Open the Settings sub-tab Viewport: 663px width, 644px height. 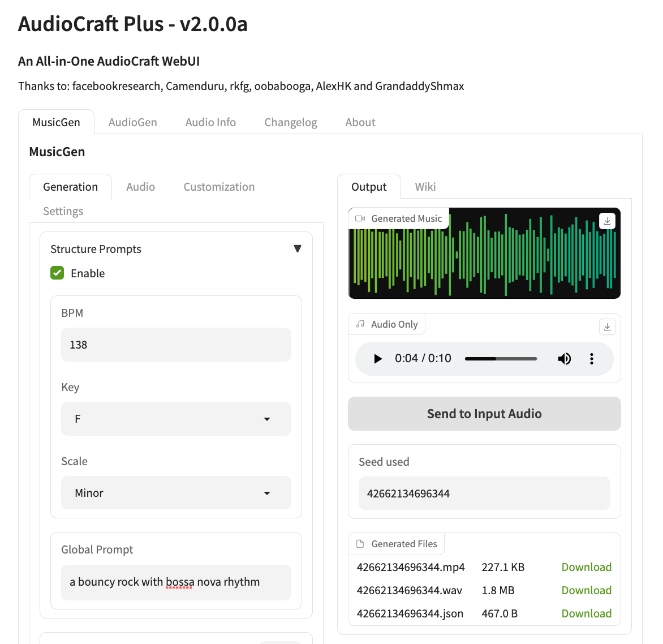click(63, 211)
